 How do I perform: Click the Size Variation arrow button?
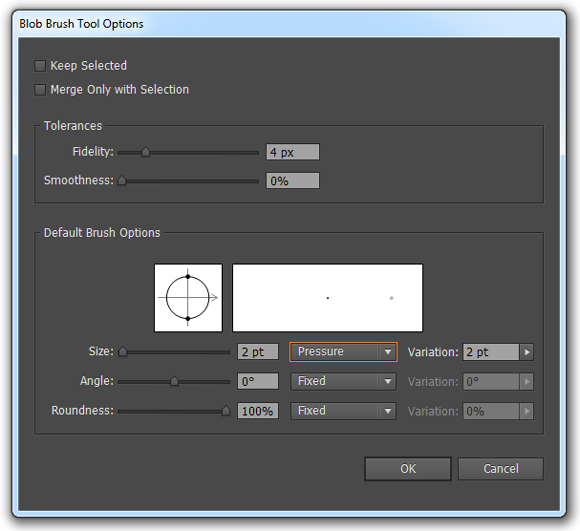pos(527,352)
